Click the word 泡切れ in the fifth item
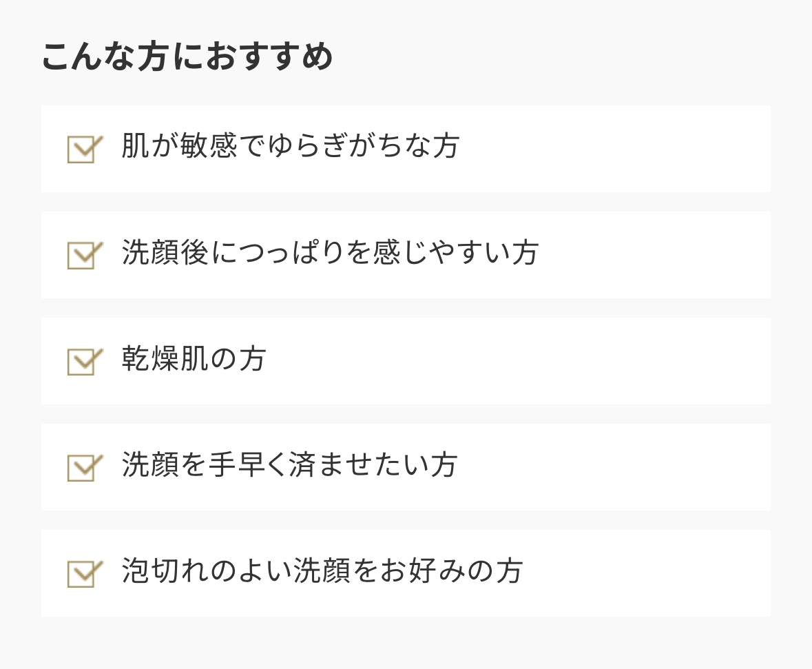This screenshot has width=812, height=669. pyautogui.click(x=165, y=571)
